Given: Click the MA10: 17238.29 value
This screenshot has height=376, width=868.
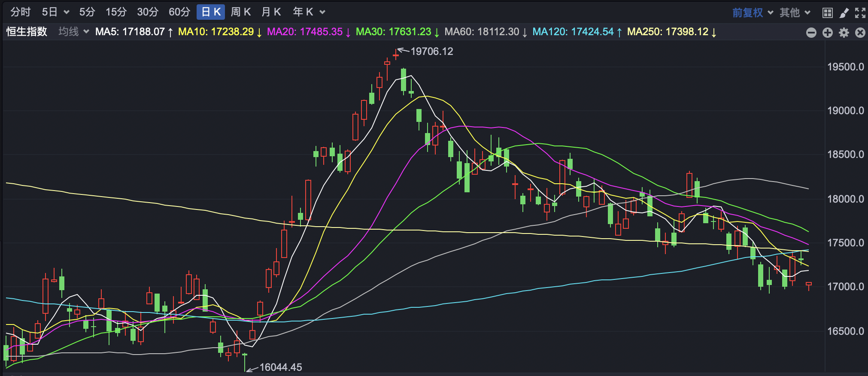Looking at the screenshot, I should click(220, 32).
